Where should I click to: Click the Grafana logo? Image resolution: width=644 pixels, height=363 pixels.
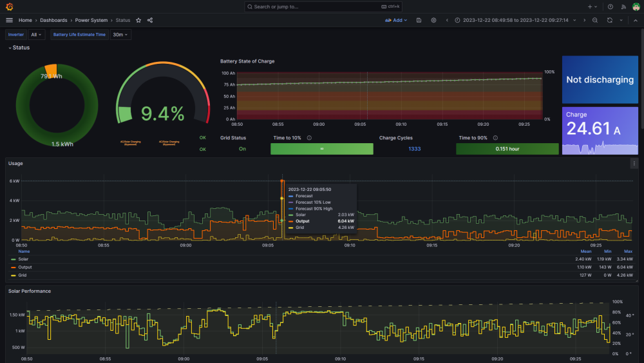[x=10, y=6]
